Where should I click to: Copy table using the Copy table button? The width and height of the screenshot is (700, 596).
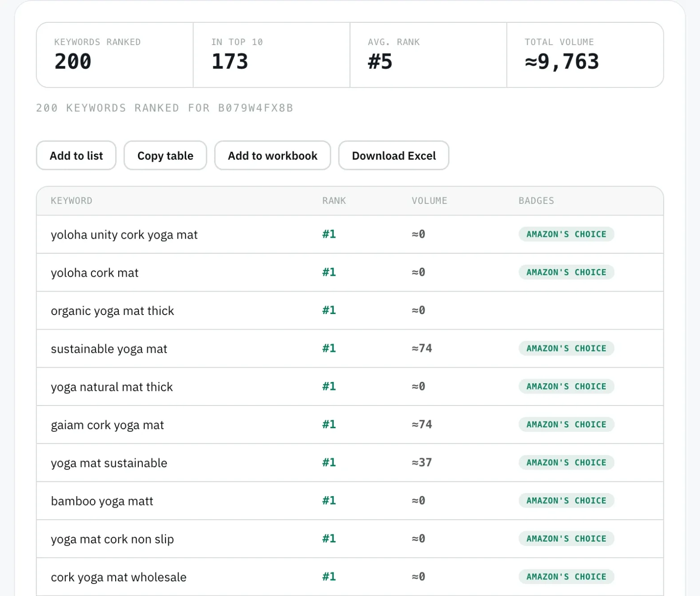pyautogui.click(x=165, y=156)
